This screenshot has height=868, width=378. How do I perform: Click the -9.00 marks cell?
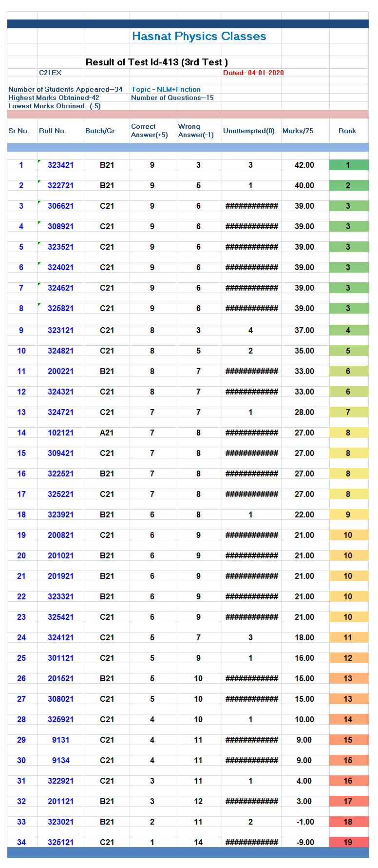304,842
